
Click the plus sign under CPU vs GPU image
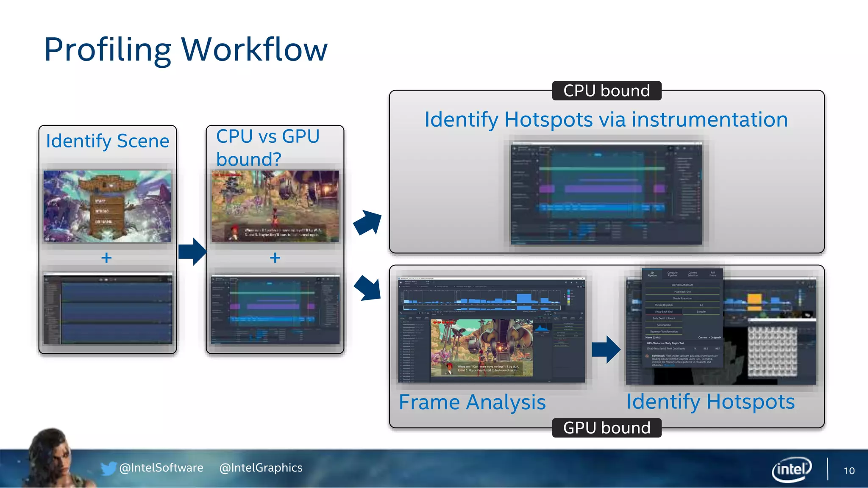click(x=275, y=258)
